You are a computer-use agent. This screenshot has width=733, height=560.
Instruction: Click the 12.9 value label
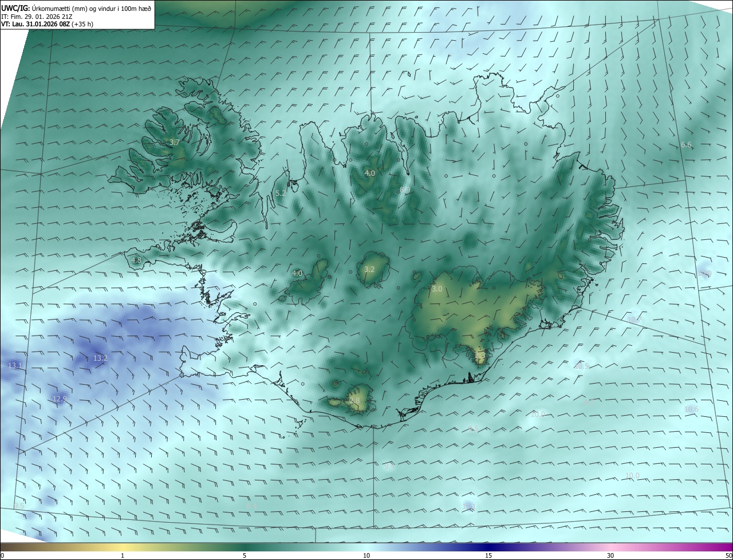click(60, 399)
